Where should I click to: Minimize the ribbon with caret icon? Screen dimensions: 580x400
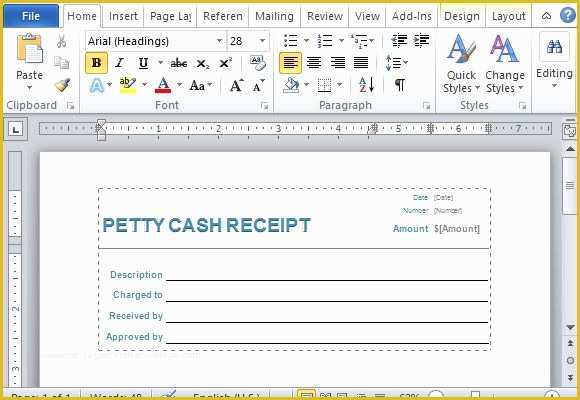pos(546,16)
